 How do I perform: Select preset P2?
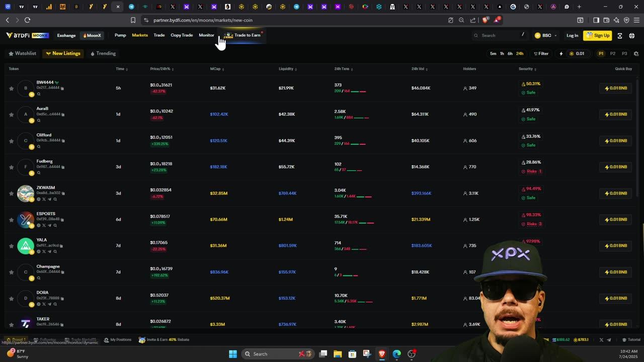point(612,54)
